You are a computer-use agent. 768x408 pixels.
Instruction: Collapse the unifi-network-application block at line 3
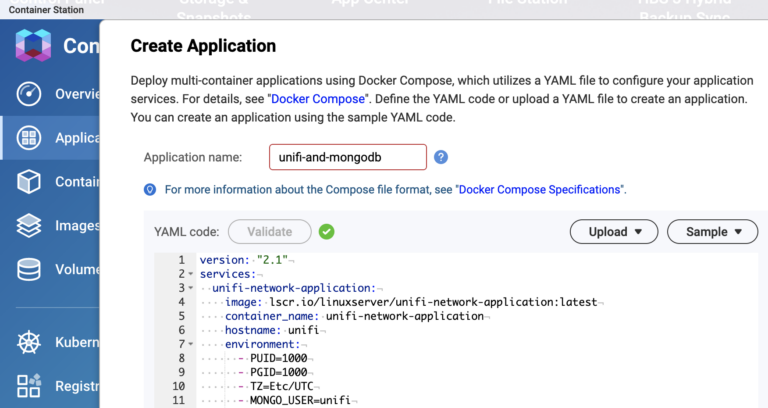coord(192,288)
